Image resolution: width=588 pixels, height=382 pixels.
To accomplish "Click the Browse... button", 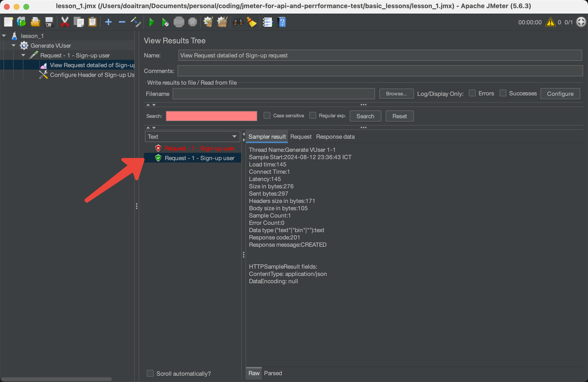I will pyautogui.click(x=396, y=94).
